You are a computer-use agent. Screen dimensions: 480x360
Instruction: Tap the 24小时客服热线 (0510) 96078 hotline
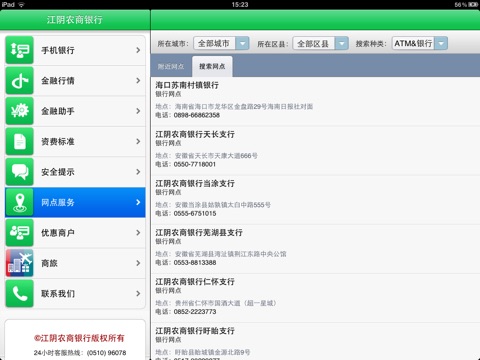pos(80,353)
